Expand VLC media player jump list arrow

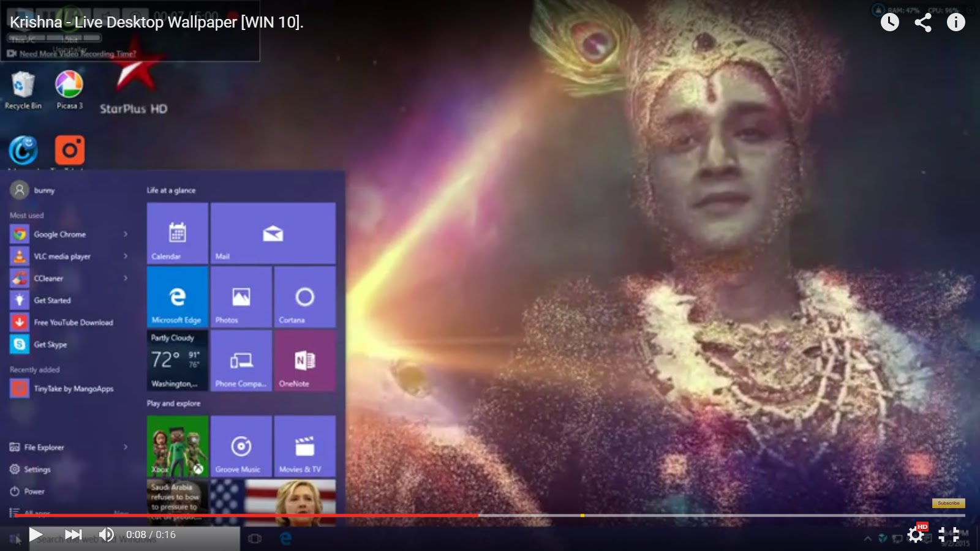[126, 257]
